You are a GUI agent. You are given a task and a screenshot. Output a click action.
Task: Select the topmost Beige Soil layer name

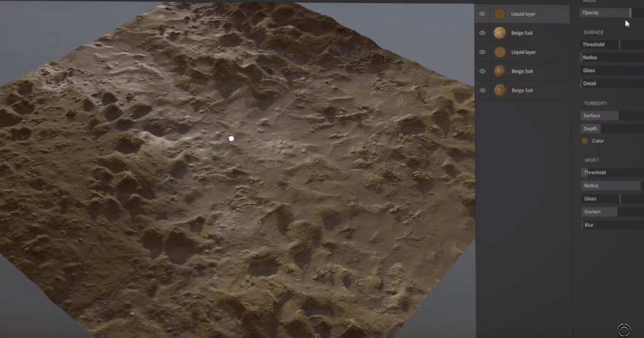(522, 33)
